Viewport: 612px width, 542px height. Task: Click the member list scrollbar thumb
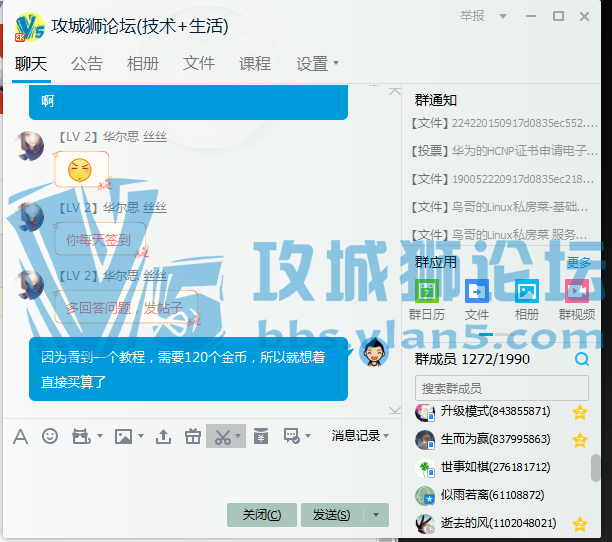pos(595,467)
